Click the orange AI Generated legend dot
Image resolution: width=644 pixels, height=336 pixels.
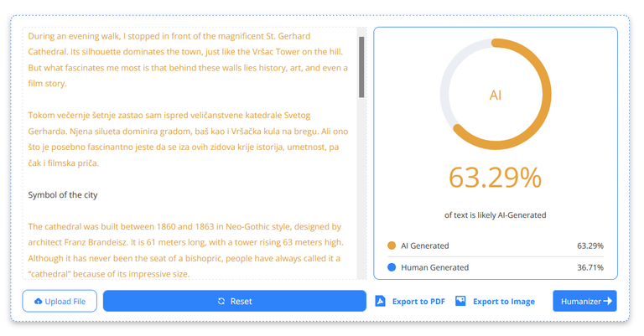[392, 246]
